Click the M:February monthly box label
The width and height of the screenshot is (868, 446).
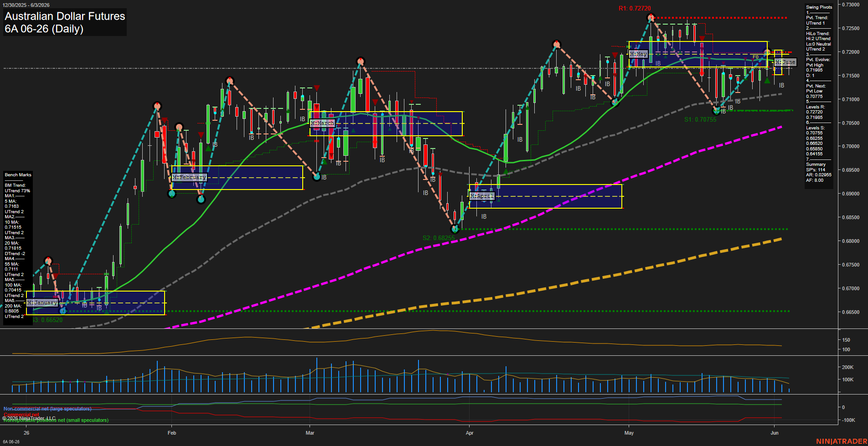(x=189, y=177)
